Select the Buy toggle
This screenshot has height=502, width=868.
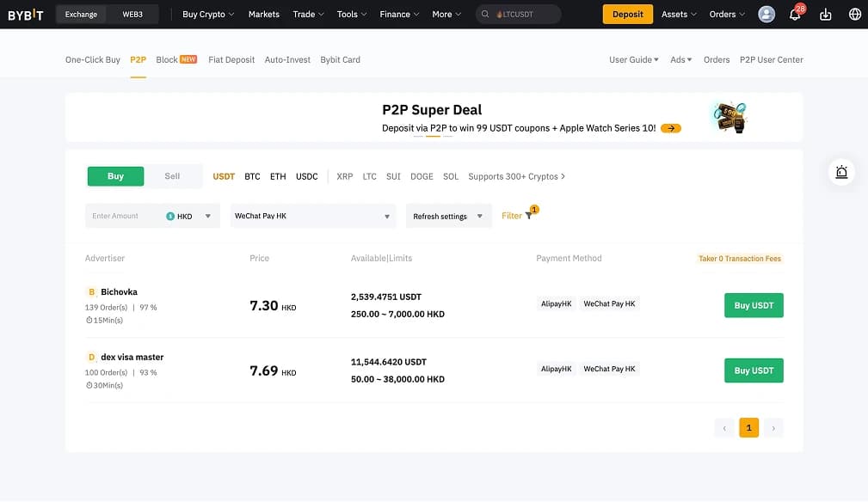(115, 176)
